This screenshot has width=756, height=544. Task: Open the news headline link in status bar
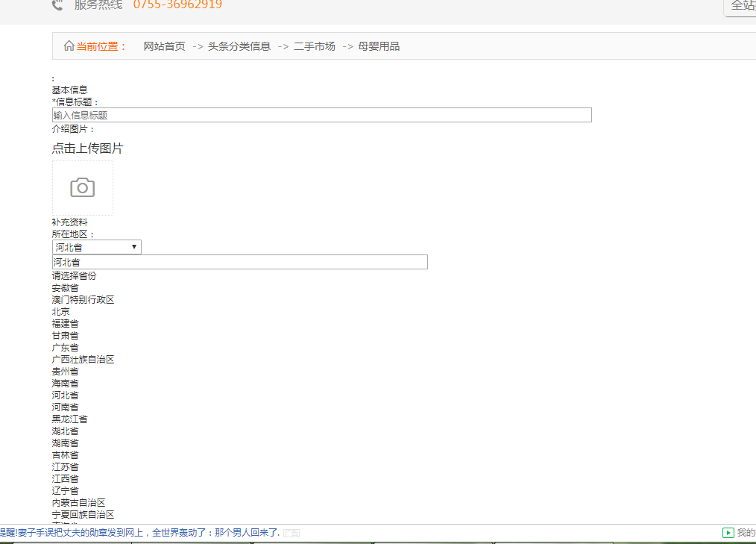142,533
